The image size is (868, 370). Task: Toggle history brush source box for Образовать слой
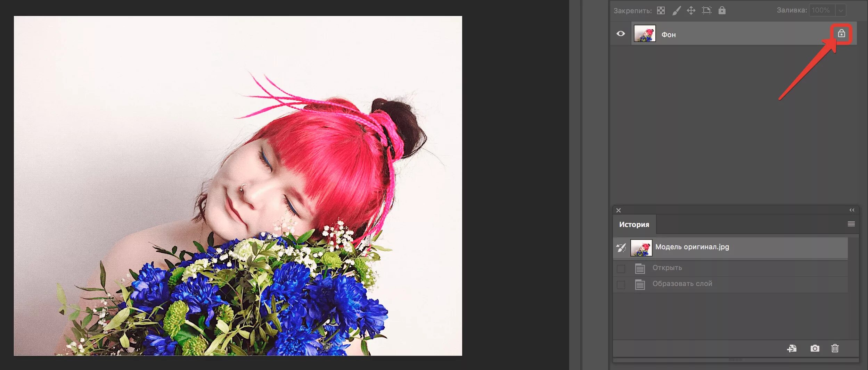click(x=621, y=285)
